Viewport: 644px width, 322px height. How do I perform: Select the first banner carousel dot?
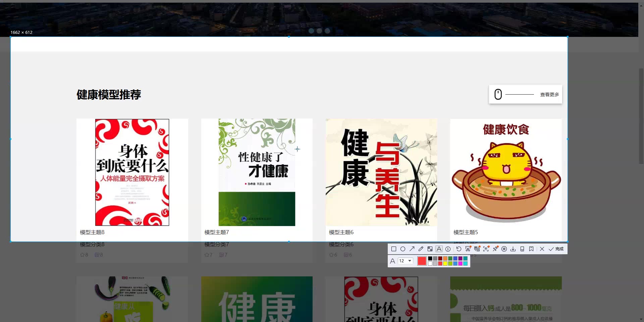pos(311,31)
